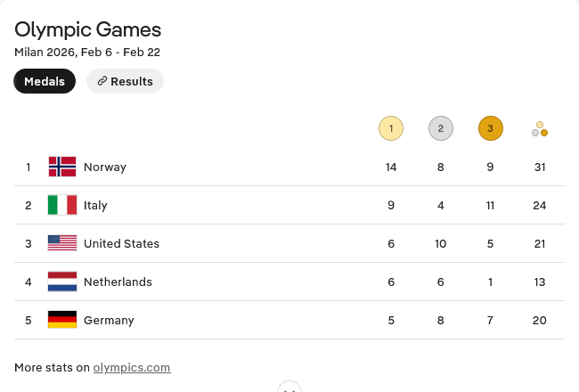The width and height of the screenshot is (579, 392).
Task: Click the Norway country name
Action: [105, 167]
